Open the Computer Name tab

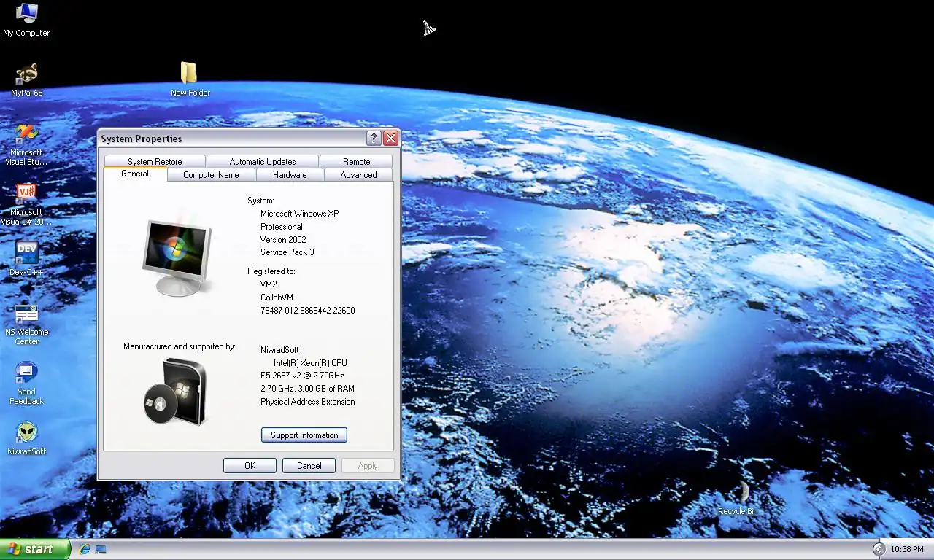point(211,175)
